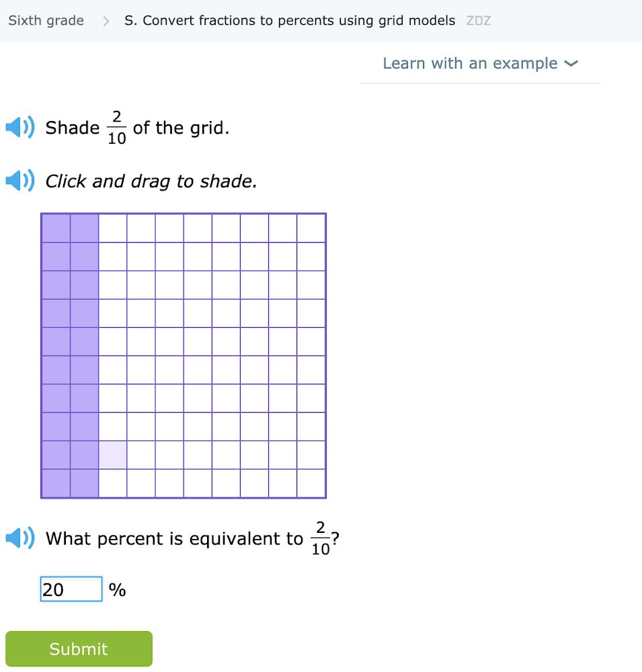The width and height of the screenshot is (642, 672).
Task: Play audio for the "What percent" question
Action: click(x=19, y=538)
